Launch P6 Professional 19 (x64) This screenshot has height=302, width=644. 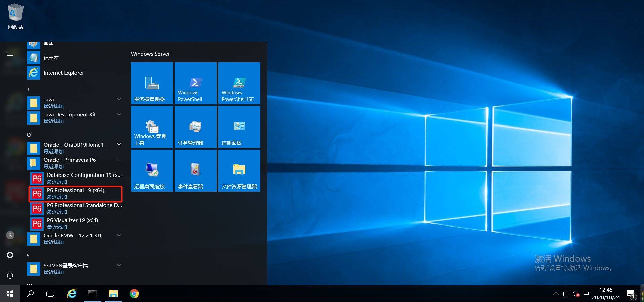(x=76, y=193)
